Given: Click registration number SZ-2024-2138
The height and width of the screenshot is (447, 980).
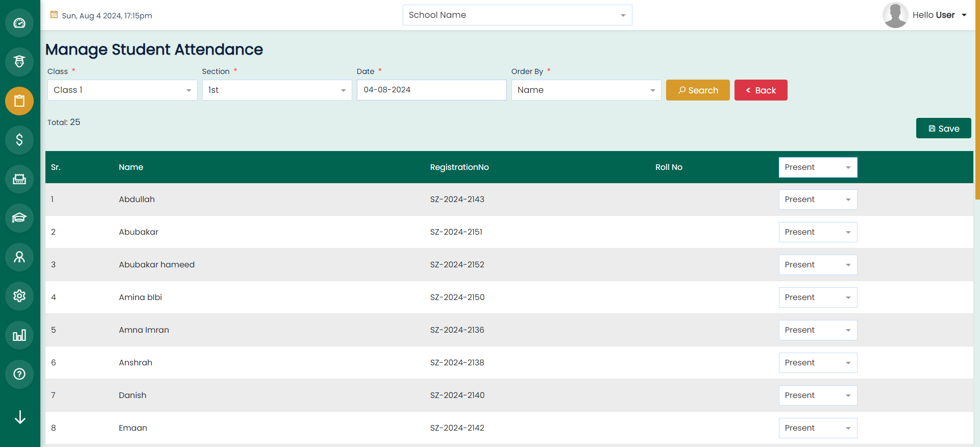Looking at the screenshot, I should [457, 363].
